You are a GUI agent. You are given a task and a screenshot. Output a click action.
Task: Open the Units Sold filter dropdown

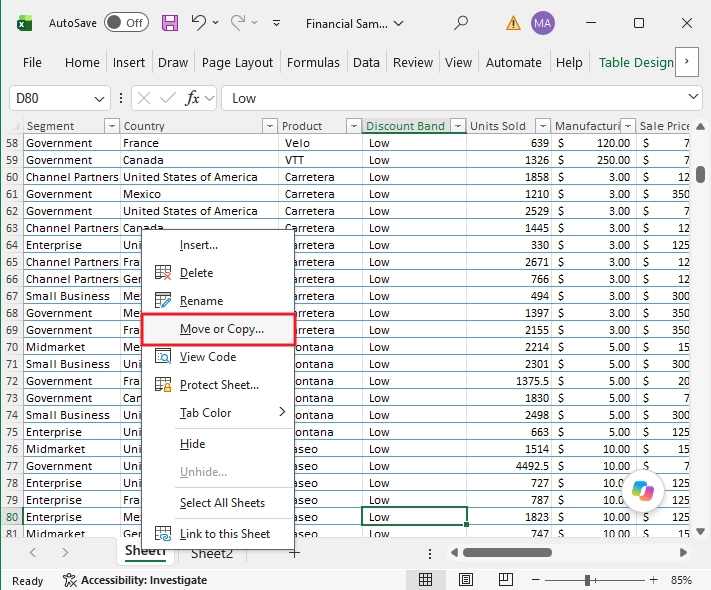click(x=543, y=126)
